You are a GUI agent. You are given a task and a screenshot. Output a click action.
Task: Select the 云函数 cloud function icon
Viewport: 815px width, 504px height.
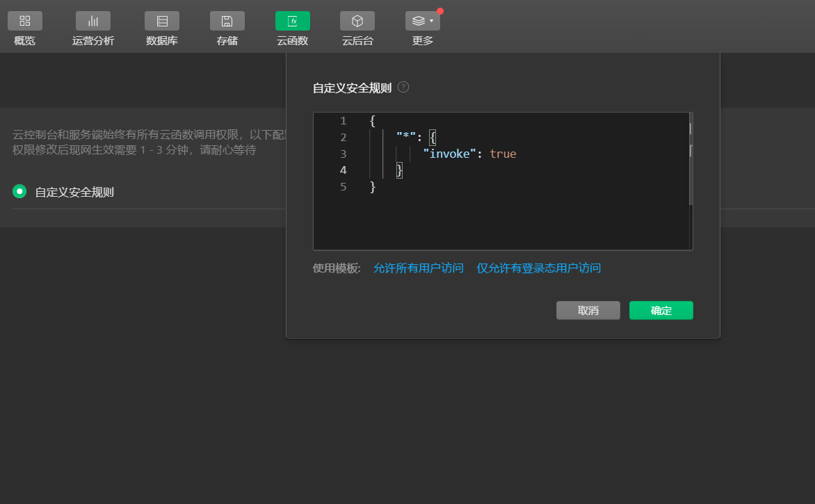click(293, 21)
